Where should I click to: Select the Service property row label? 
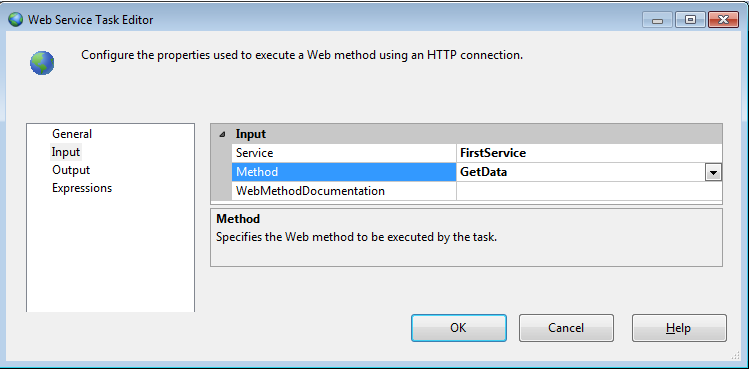[x=344, y=153]
